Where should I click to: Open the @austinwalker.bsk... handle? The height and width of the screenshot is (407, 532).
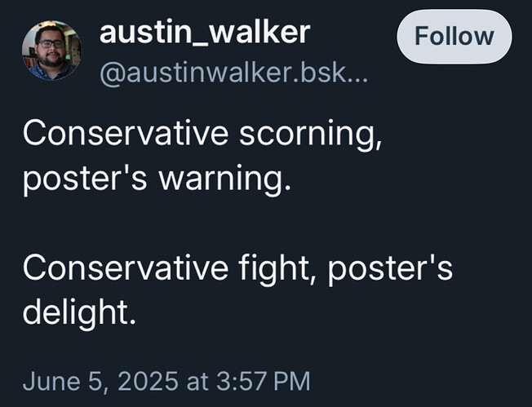coord(233,73)
